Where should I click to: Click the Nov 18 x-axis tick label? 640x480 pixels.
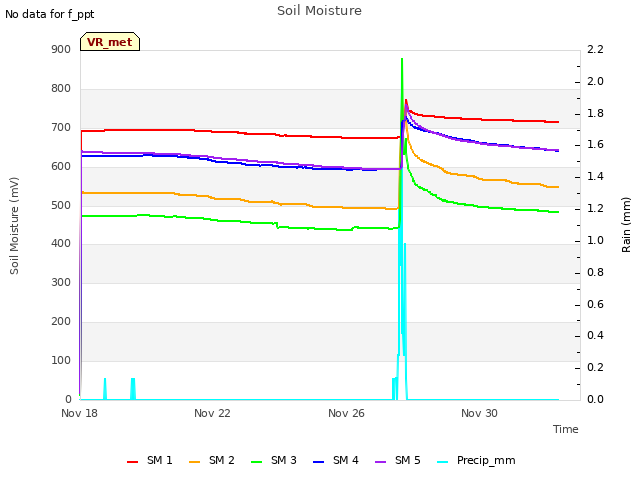80,413
